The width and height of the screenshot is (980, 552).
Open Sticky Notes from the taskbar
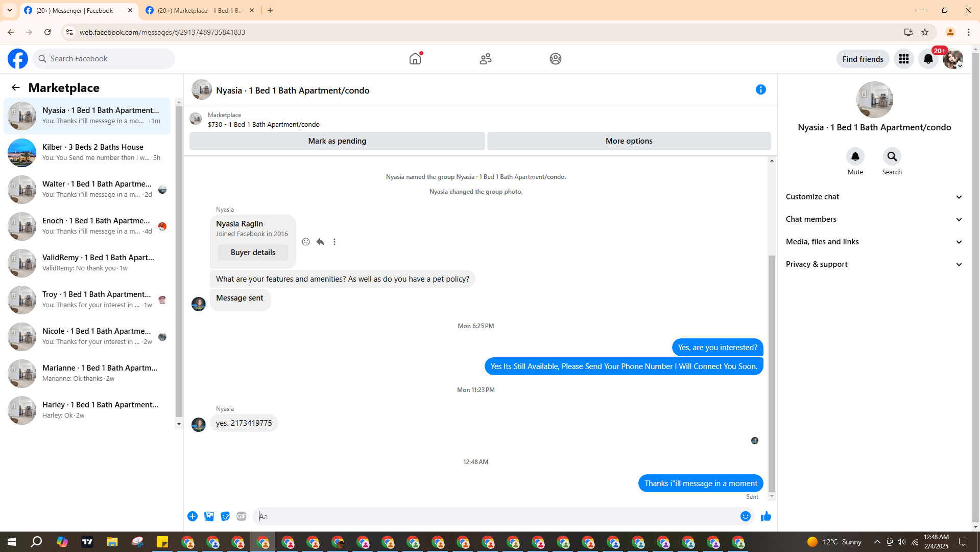click(162, 542)
